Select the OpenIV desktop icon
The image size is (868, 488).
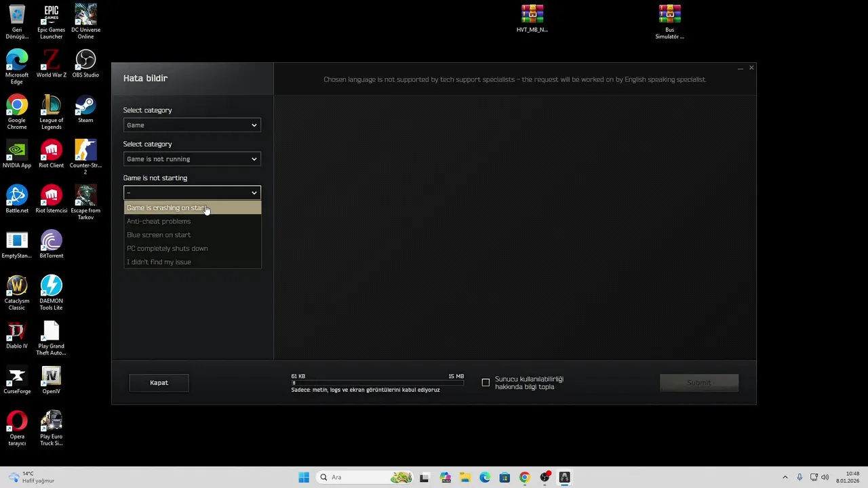[x=51, y=380]
